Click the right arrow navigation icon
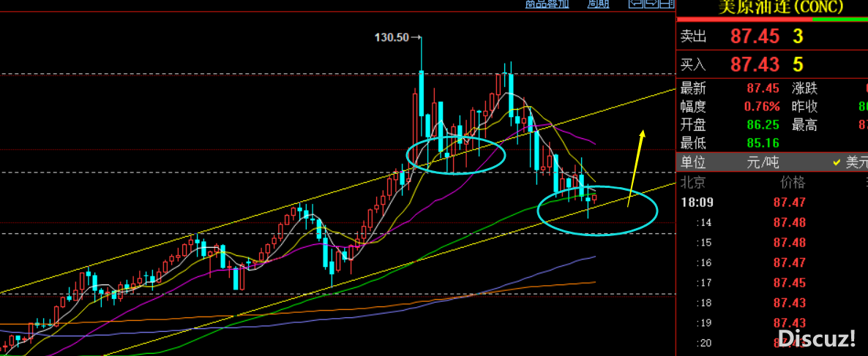The height and width of the screenshot is (356, 868). [650, 4]
